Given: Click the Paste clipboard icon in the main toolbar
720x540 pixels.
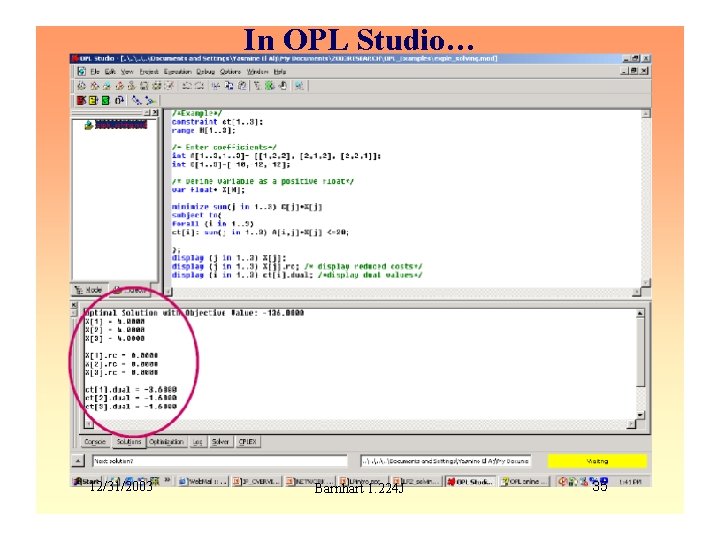Looking at the screenshot, I should [242, 86].
